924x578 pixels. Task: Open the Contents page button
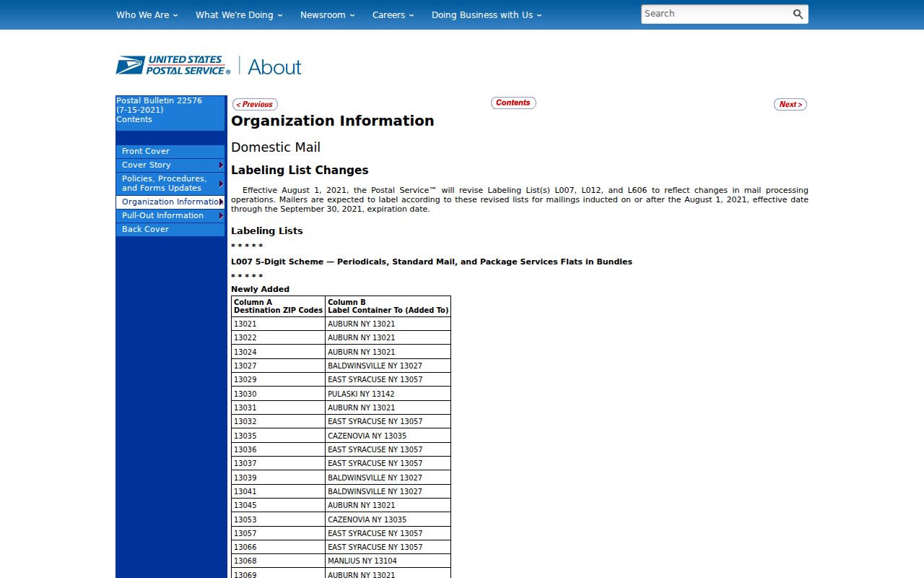tap(513, 103)
